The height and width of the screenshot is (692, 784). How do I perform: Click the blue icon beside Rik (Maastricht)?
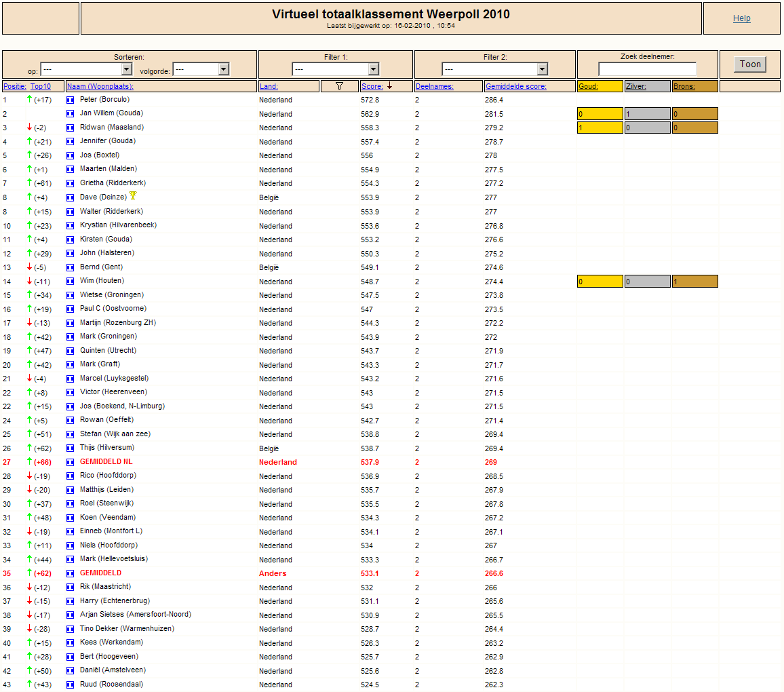tap(70, 588)
